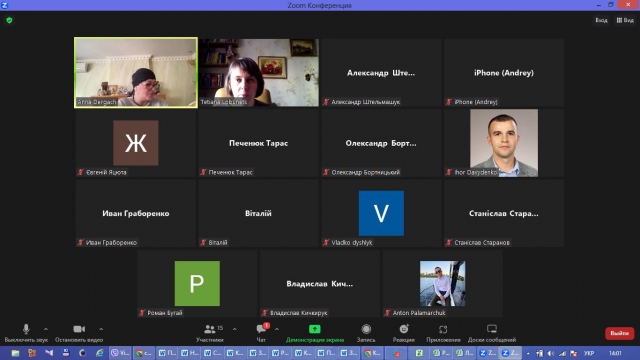Image resolution: width=640 pixels, height=360 pixels.
Task: Select the Віталій participant tile
Action: coord(259,213)
